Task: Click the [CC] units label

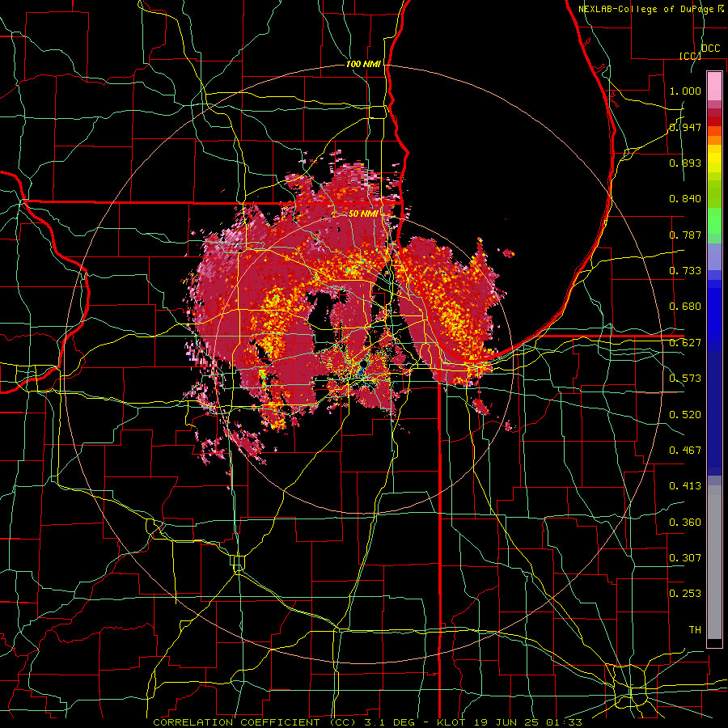Action: tap(690, 56)
